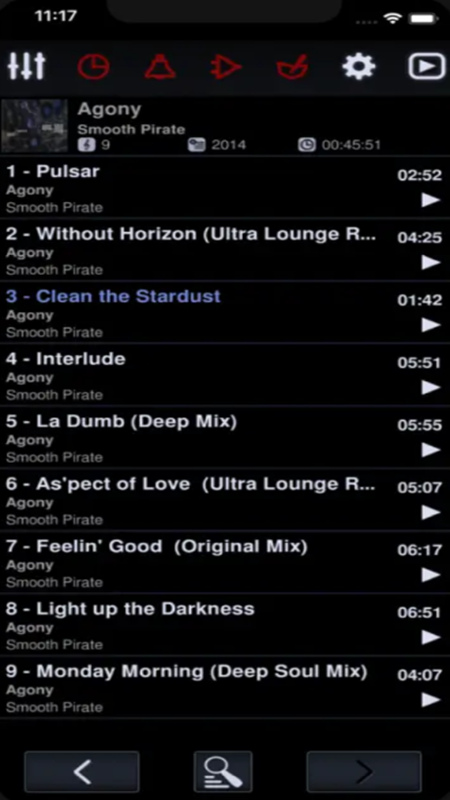
Task: Go back with the left arrow button
Action: tap(82, 771)
